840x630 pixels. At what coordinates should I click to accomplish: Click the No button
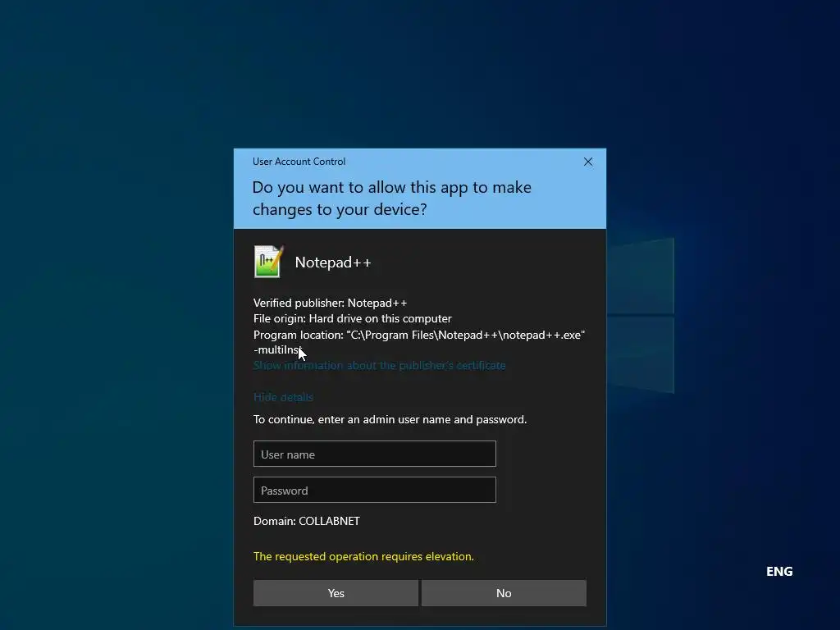(x=504, y=593)
